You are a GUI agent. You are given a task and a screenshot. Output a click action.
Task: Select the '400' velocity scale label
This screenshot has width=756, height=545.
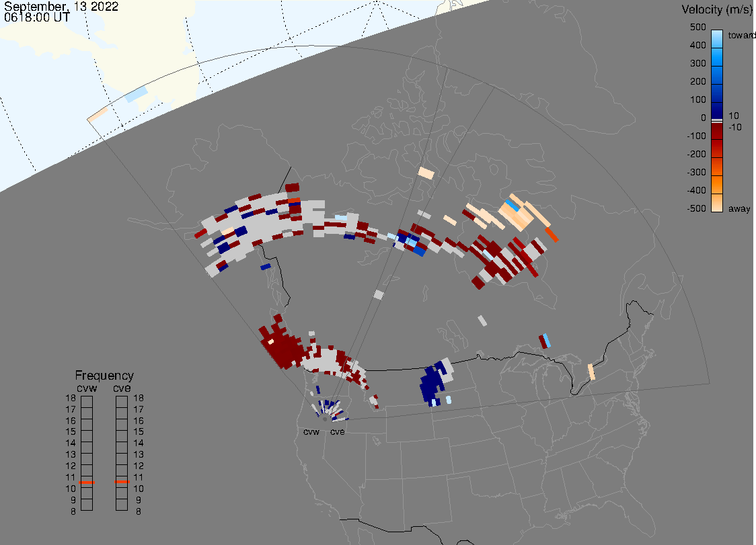pos(697,45)
